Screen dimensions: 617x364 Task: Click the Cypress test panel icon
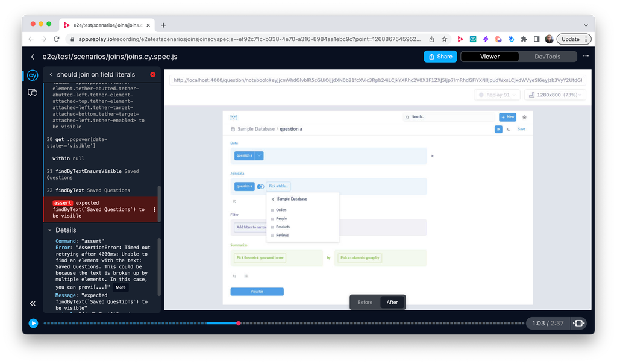33,75
